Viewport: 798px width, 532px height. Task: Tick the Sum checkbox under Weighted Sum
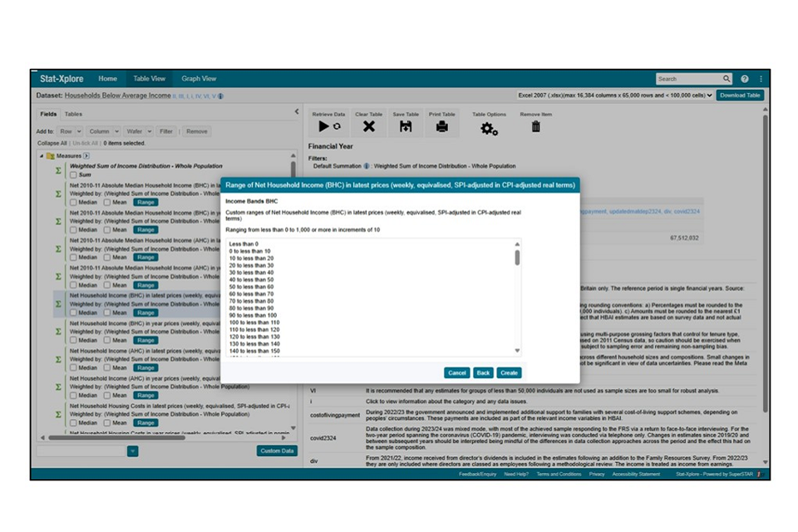coord(74,175)
